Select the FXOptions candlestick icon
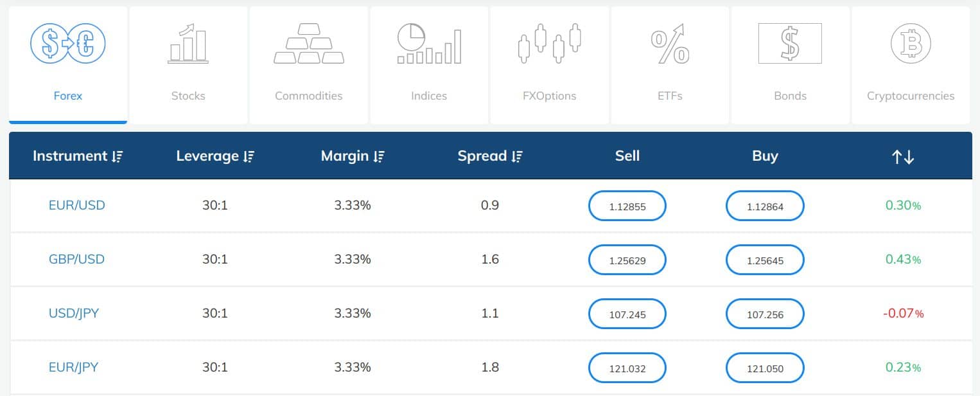 [550, 44]
